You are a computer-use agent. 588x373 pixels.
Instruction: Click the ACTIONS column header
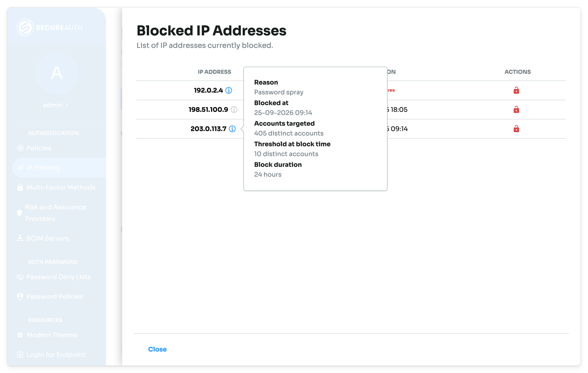[517, 72]
